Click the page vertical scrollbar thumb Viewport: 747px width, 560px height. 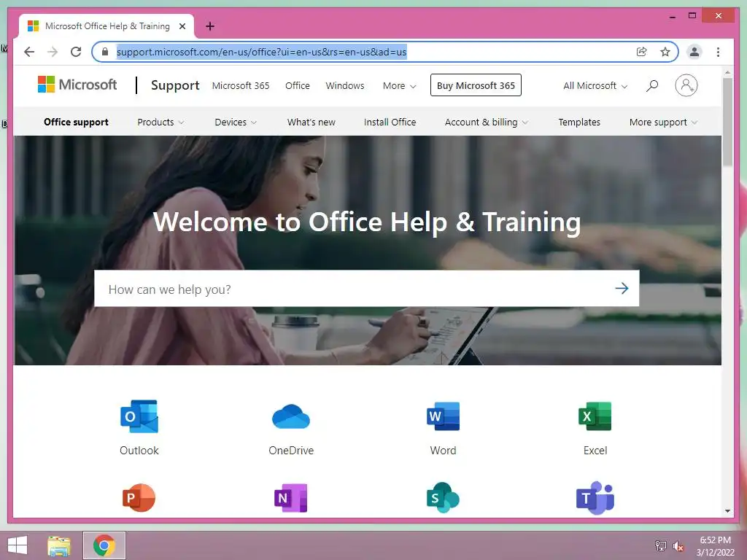click(x=727, y=122)
